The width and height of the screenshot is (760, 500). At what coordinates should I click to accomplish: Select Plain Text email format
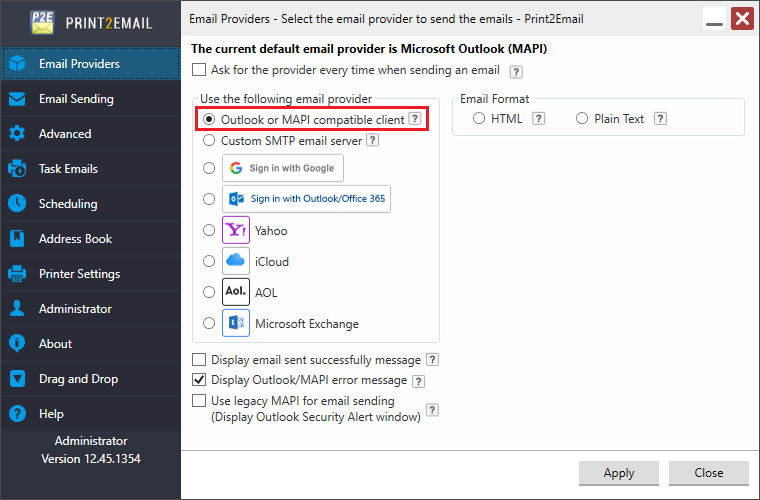click(582, 119)
